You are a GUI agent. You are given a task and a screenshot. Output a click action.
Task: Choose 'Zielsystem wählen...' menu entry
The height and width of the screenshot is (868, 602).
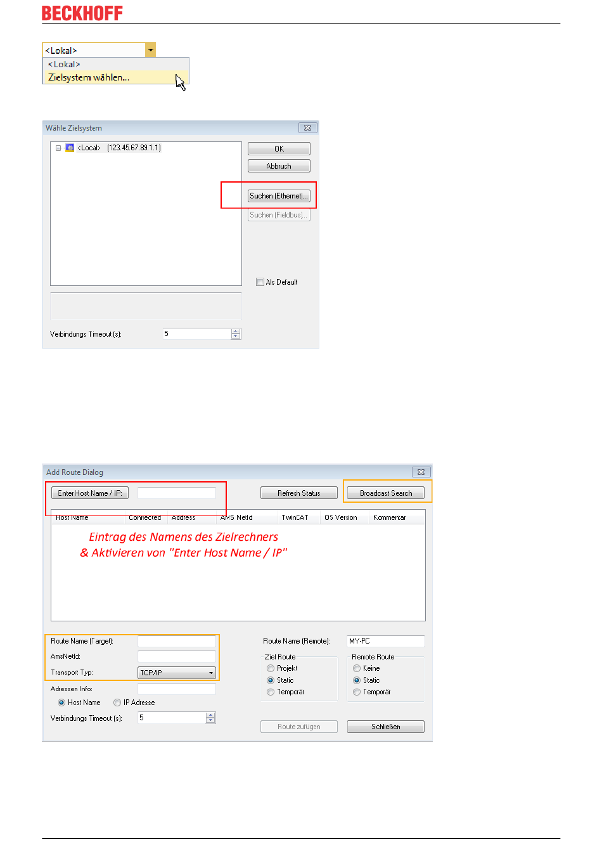click(x=116, y=77)
